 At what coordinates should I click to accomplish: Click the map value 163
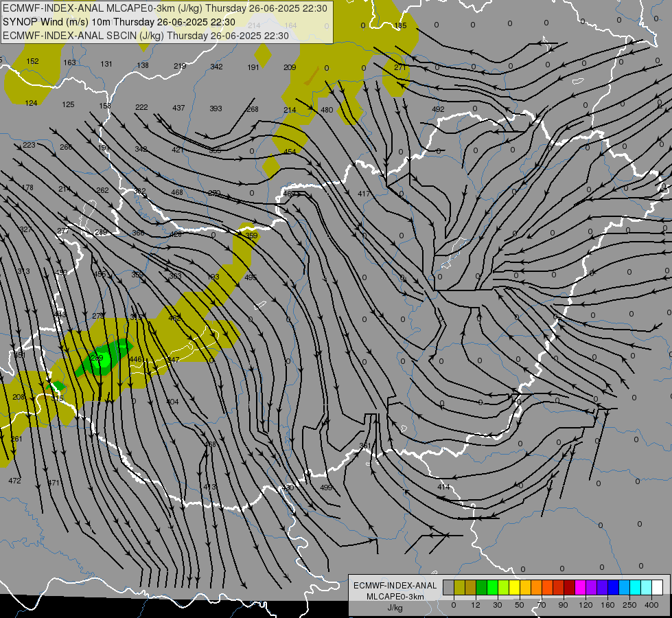pos(69,62)
